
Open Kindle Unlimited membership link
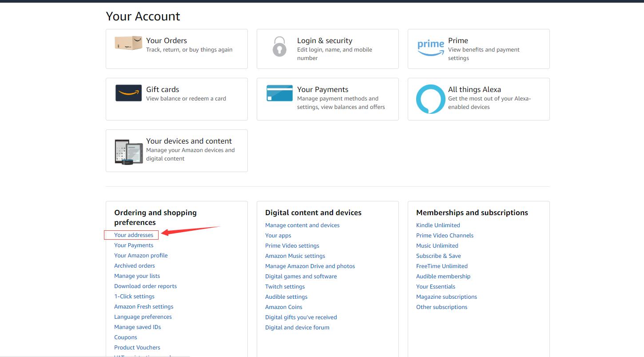(x=438, y=225)
